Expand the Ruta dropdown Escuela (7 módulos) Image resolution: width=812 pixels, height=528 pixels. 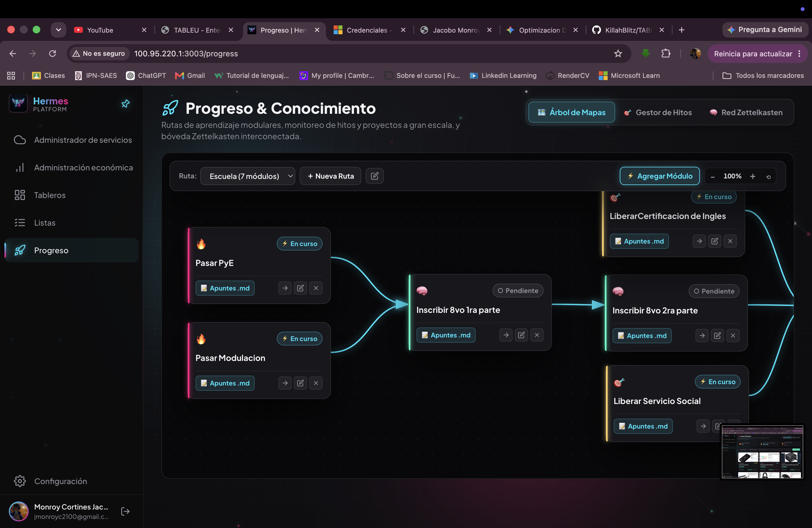point(247,176)
